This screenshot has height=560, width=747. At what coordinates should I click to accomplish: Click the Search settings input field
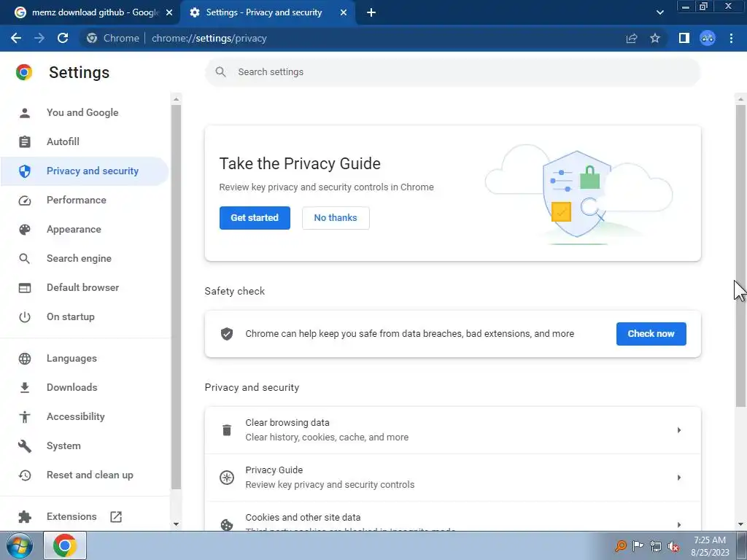452,72
